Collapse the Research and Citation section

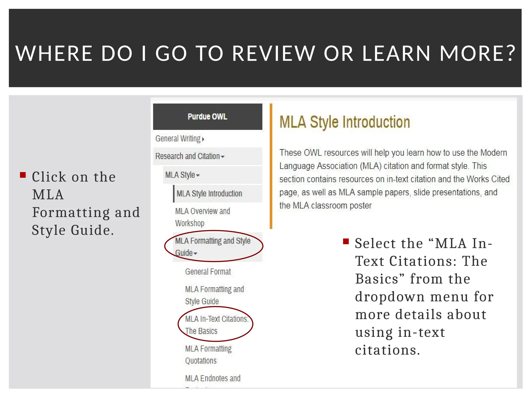point(207,156)
